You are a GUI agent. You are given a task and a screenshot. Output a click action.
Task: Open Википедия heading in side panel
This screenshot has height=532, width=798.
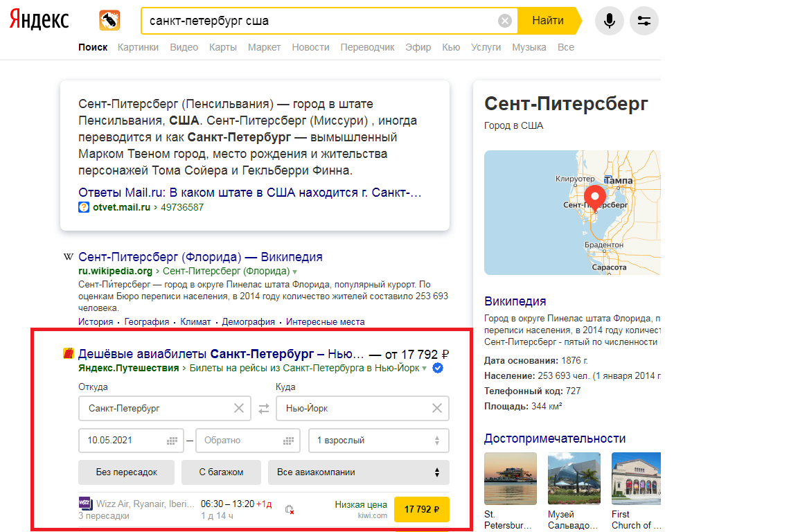tap(515, 301)
